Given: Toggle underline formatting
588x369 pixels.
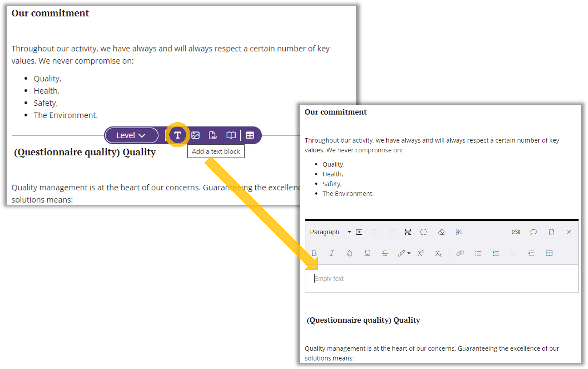Looking at the screenshot, I should point(367,253).
